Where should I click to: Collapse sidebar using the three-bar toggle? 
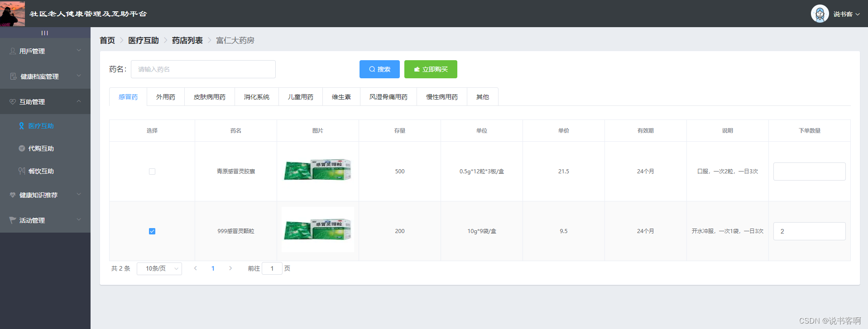(45, 33)
